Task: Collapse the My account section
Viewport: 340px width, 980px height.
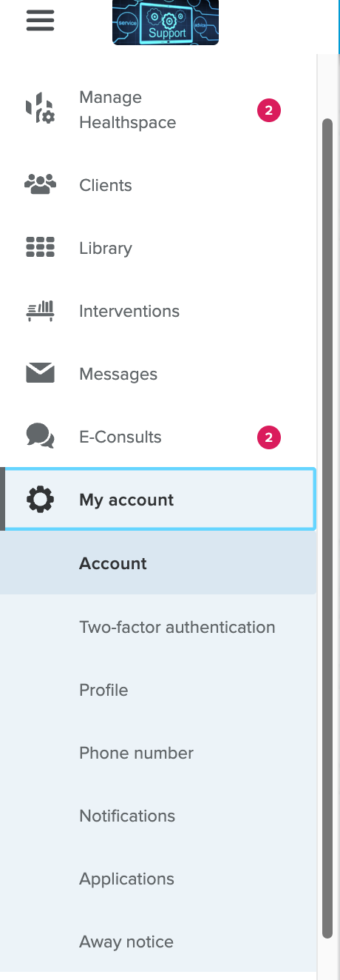Action: point(159,500)
